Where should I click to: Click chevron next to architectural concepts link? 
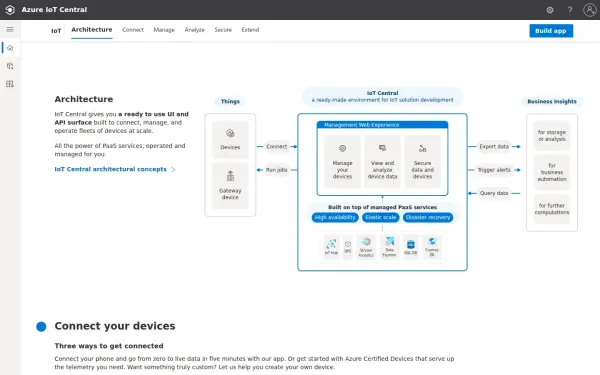tap(173, 169)
